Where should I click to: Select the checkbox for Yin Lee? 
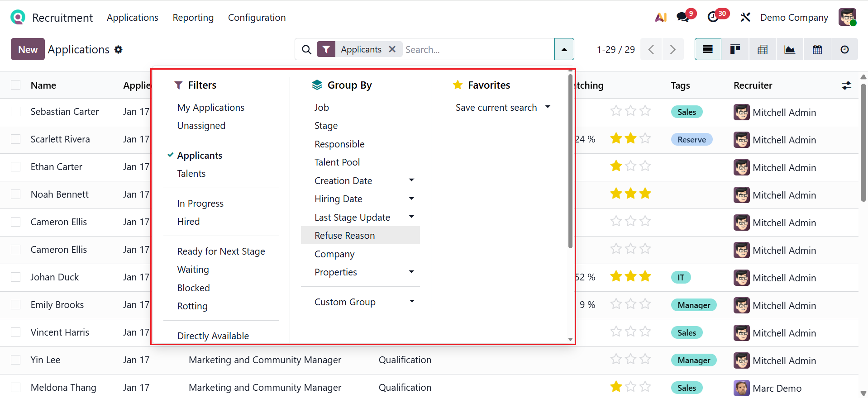click(x=16, y=360)
